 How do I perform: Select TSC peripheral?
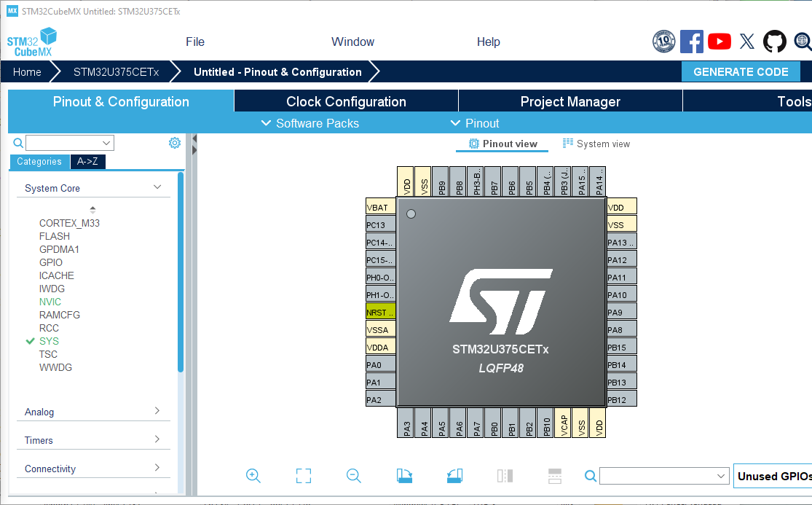coord(48,354)
